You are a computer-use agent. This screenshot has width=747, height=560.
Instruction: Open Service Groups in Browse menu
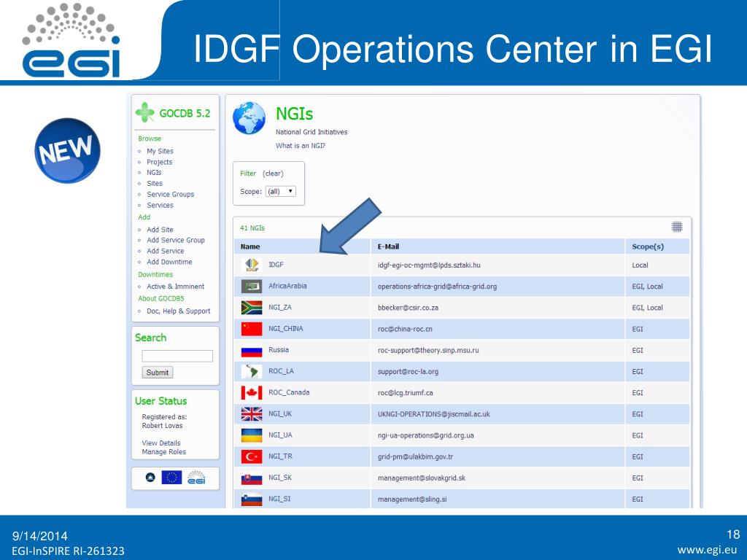click(171, 194)
